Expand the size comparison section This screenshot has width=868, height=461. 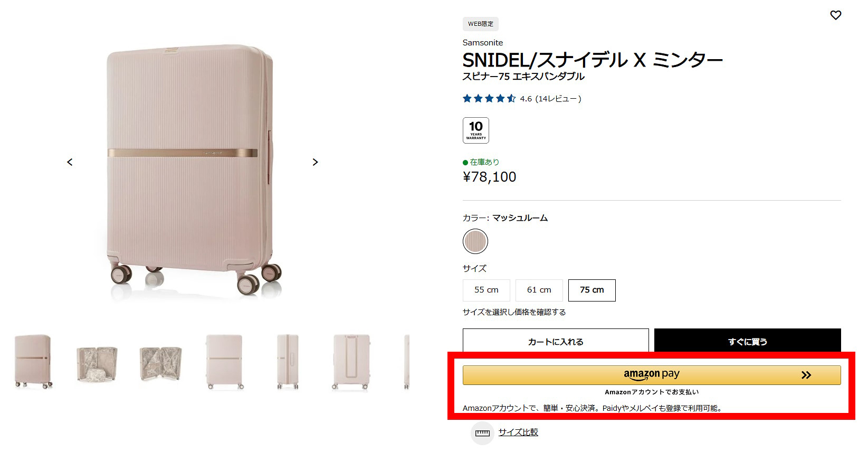point(519,432)
